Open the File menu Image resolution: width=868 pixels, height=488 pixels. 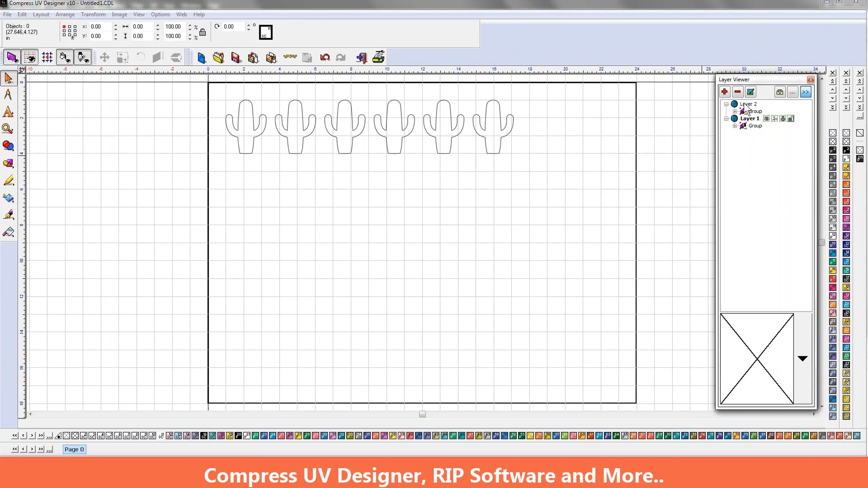(7, 14)
